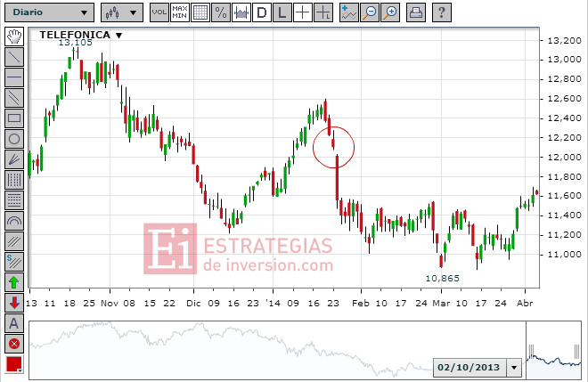Click the zoom out magnifier icon
This screenshot has height=382, width=588.
[370, 12]
